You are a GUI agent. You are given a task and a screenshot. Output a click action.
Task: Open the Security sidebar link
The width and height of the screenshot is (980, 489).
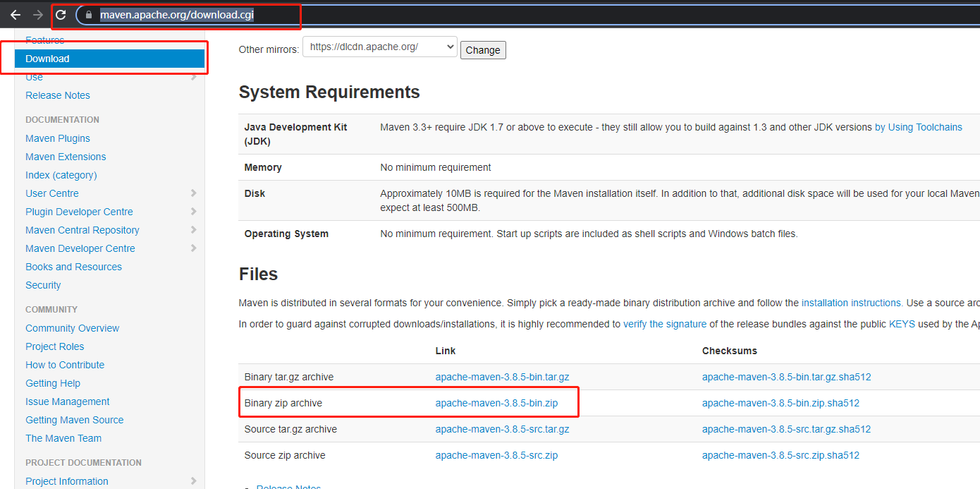[x=43, y=285]
